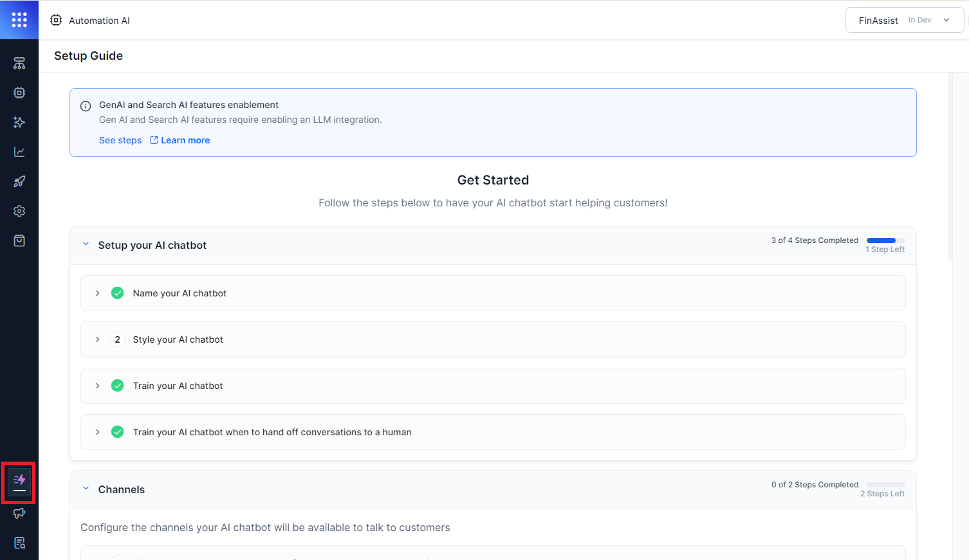
Task: Select the lightning bolt setup guide icon
Action: tap(19, 482)
